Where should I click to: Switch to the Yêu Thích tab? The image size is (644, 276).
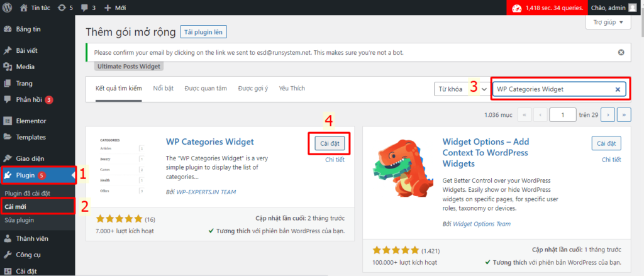tap(292, 88)
